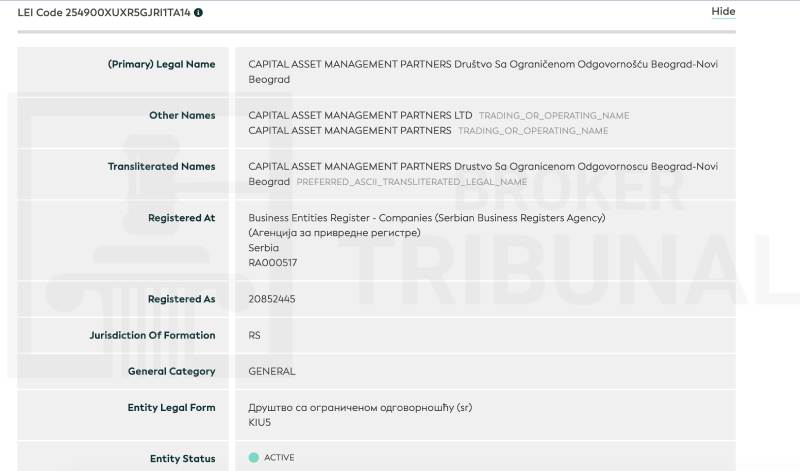Click the Registered As label

[x=182, y=299]
